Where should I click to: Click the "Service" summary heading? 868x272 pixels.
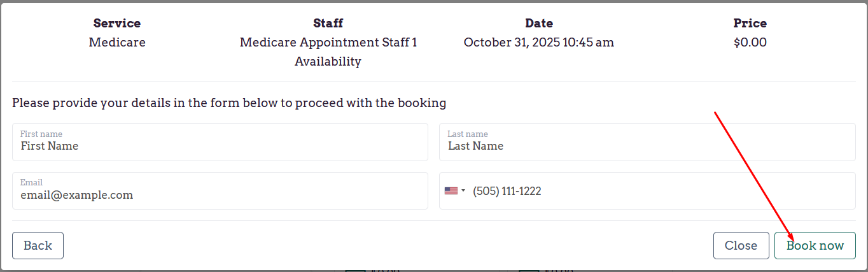[x=117, y=24]
